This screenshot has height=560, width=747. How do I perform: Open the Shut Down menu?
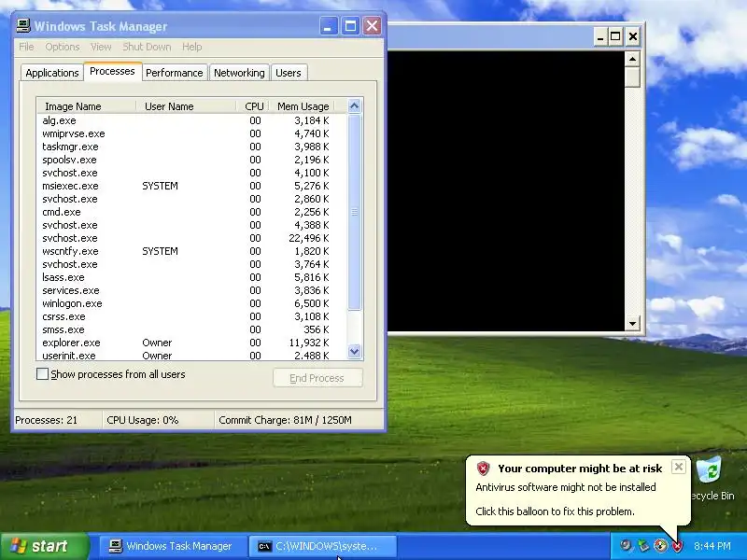click(x=147, y=47)
